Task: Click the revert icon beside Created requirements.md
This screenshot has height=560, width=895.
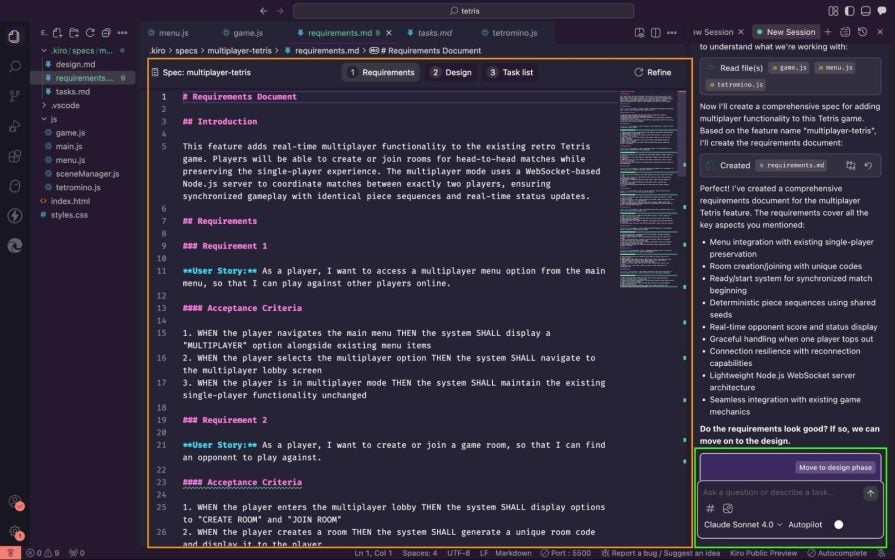Action: click(868, 166)
